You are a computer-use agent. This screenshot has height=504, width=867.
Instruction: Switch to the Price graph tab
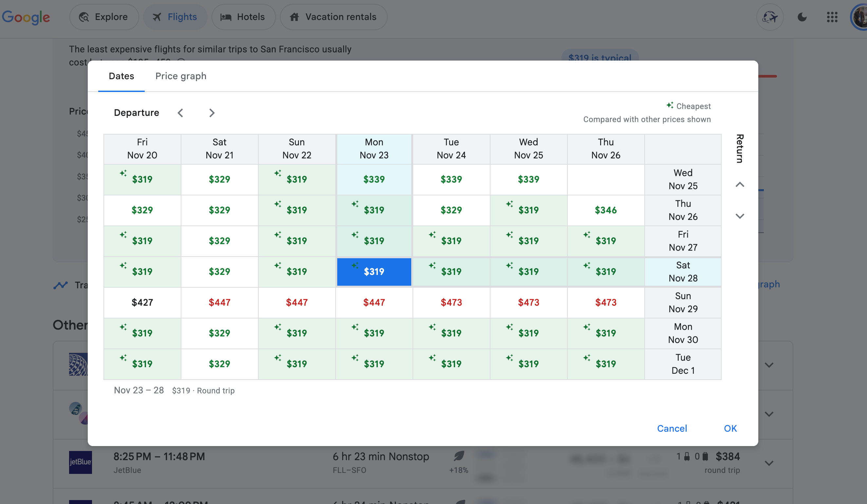pos(181,76)
